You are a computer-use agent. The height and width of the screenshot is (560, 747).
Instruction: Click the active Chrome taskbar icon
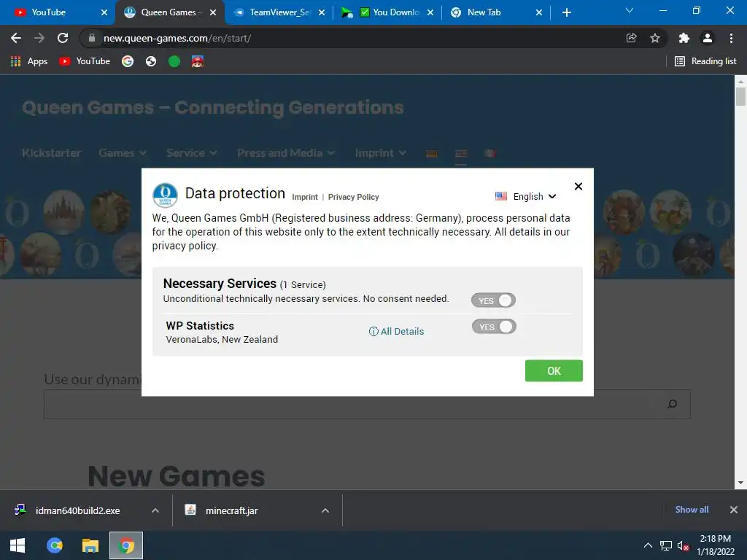pos(126,545)
